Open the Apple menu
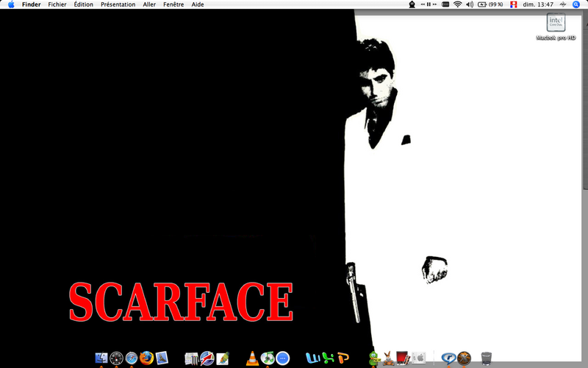This screenshot has height=368, width=588. coord(11,4)
